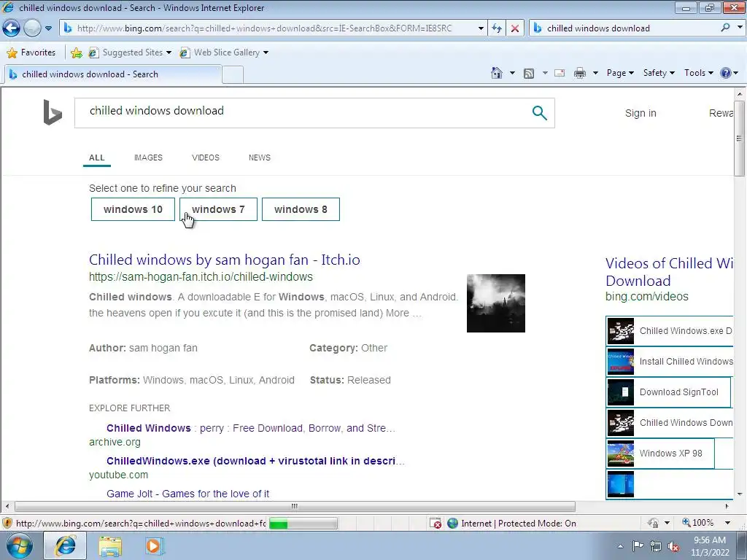Open the recent pages dropdown arrow
747x560 pixels.
(48, 28)
